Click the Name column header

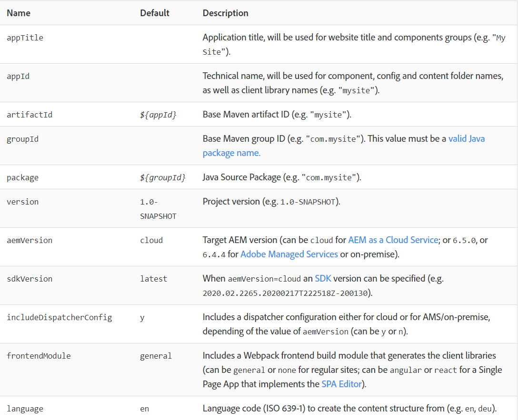click(19, 13)
